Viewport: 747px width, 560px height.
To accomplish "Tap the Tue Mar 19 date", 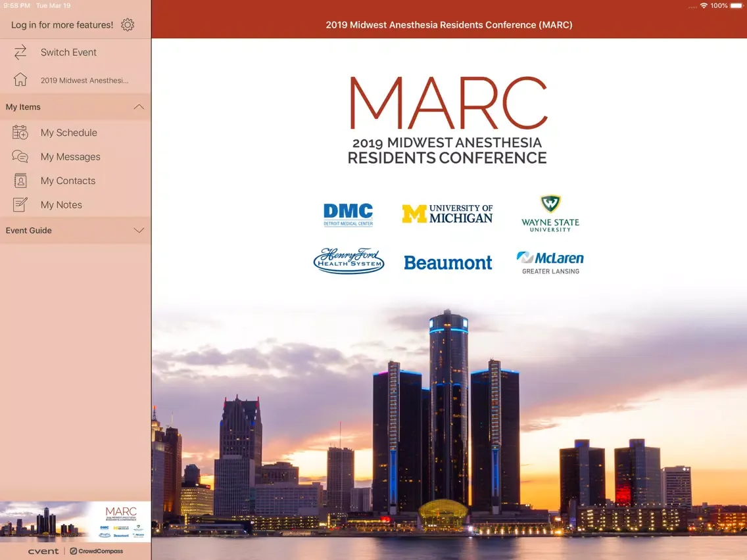I will (53, 6).
